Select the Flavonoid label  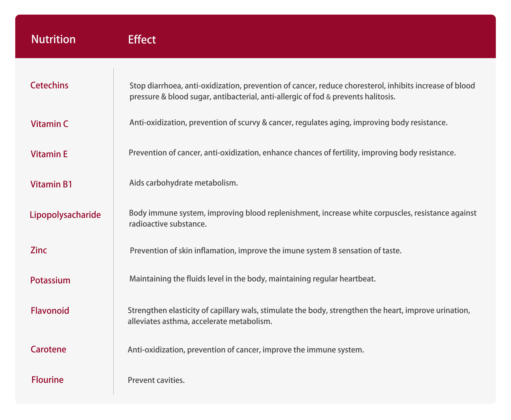tap(50, 311)
